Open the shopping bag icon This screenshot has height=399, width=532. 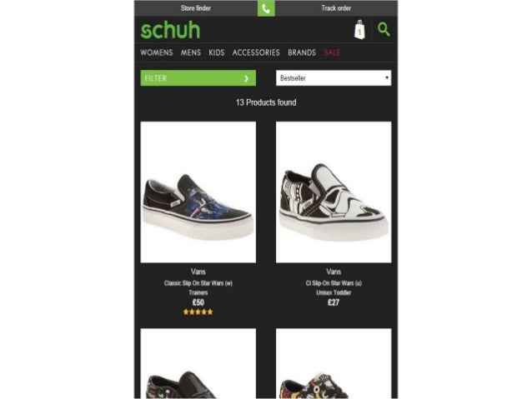(x=359, y=29)
